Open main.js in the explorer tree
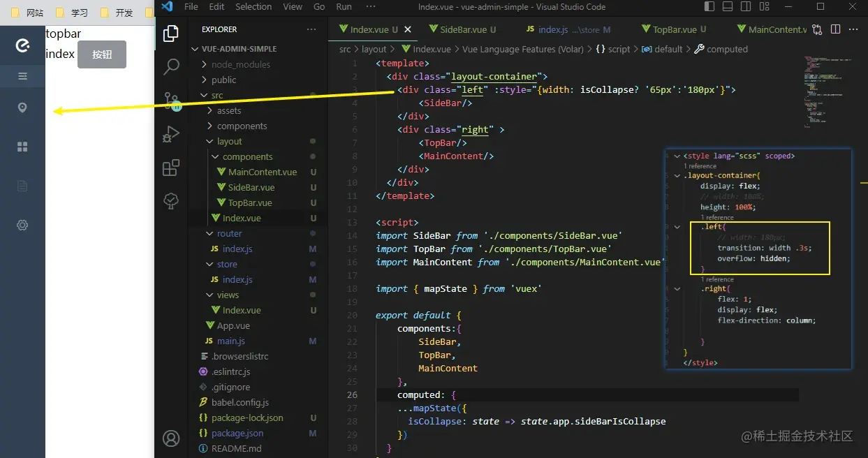The width and height of the screenshot is (868, 458). point(231,341)
